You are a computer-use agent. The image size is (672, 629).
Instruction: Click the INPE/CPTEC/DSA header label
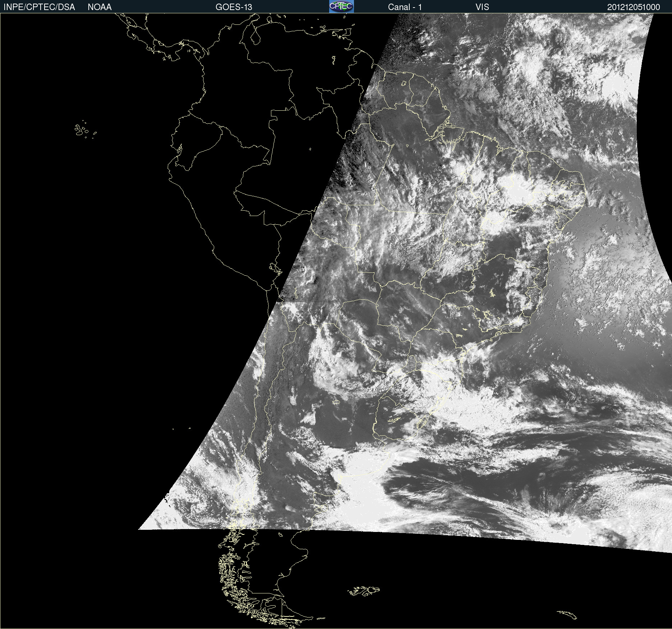pos(39,7)
